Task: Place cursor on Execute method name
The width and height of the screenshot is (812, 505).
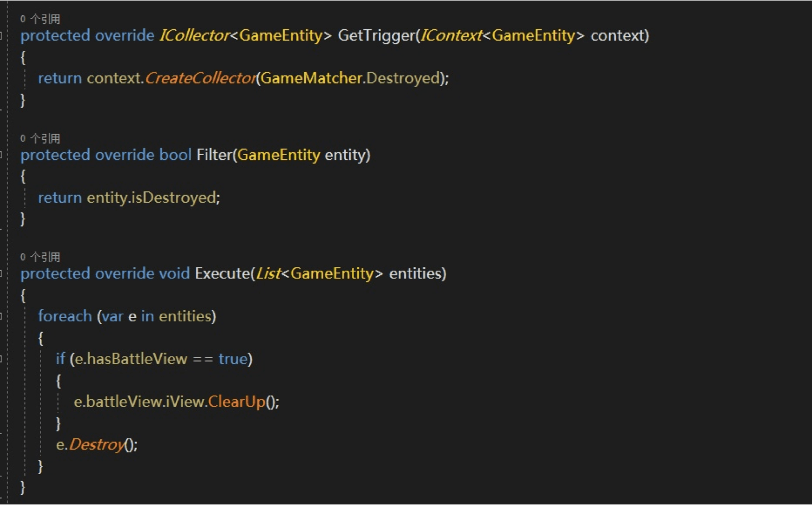Action: click(x=222, y=274)
